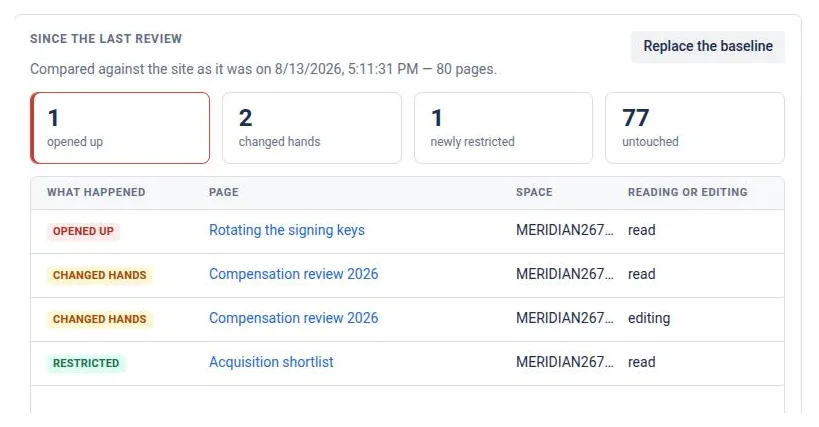Click the Page column header

pyautogui.click(x=224, y=192)
